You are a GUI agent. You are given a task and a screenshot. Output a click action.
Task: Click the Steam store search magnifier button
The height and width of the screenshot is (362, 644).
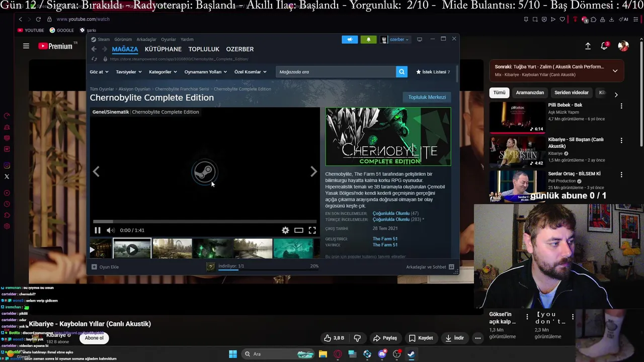[401, 72]
